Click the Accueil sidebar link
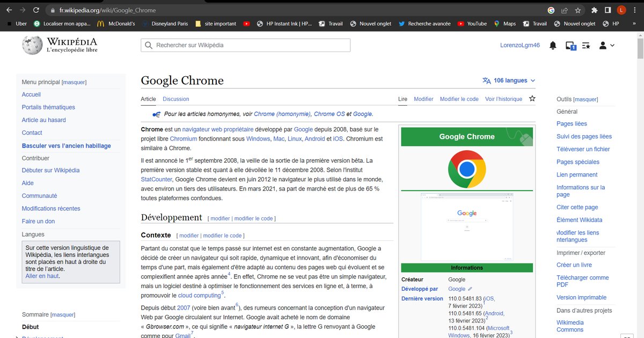Screen dimensions: 644x338 [31, 94]
